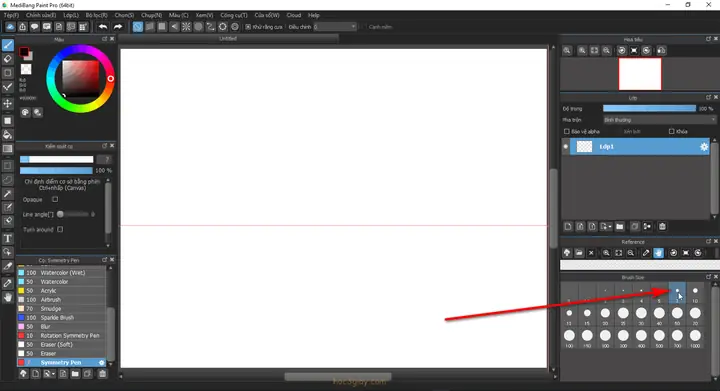Open Lớp1 layer settings gear

pos(704,147)
